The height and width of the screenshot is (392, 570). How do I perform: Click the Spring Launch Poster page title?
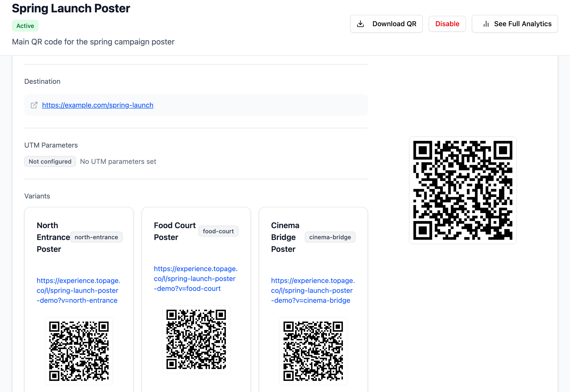click(x=71, y=8)
